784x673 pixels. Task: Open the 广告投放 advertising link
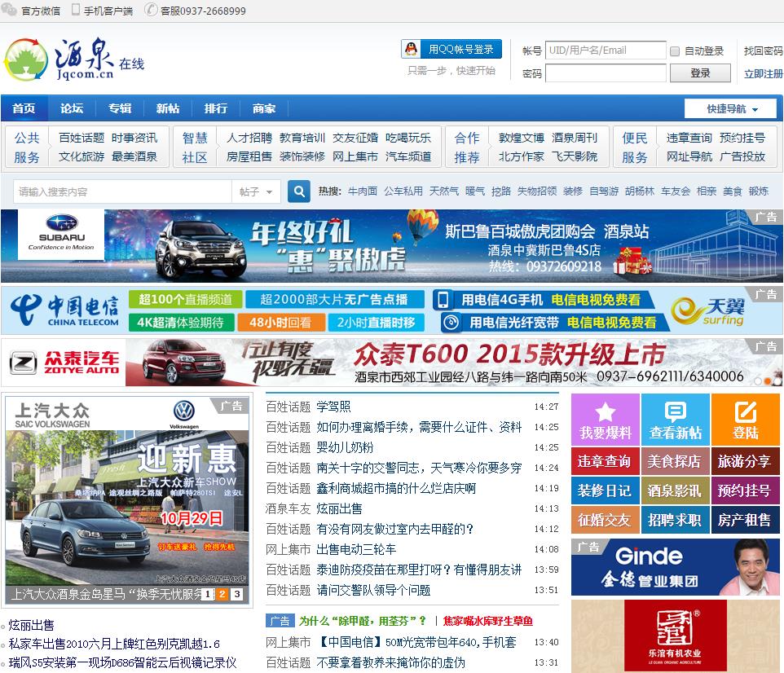pyautogui.click(x=742, y=156)
